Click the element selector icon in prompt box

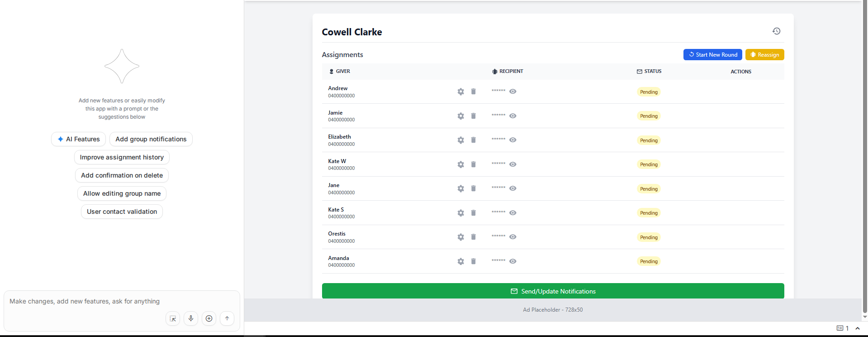[x=173, y=318]
